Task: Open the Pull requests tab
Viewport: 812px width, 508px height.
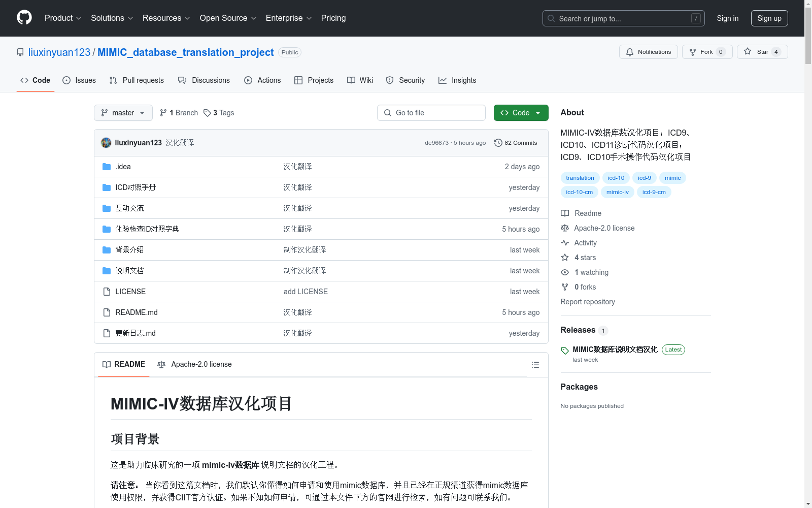Action: point(136,80)
